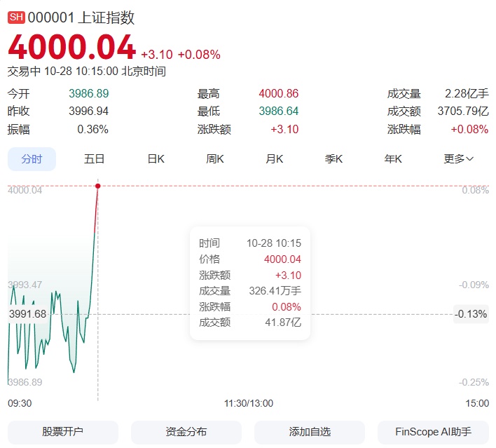
Task: Launch the FinScope AI助手 assistant
Action: [x=434, y=432]
